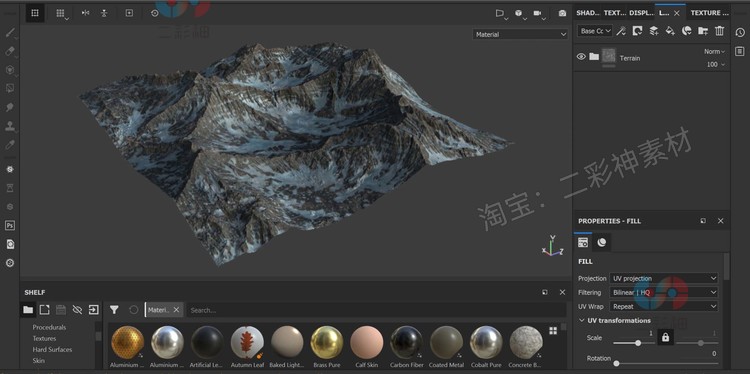Select the Paint brush tool
The height and width of the screenshot is (374, 750).
(10, 33)
